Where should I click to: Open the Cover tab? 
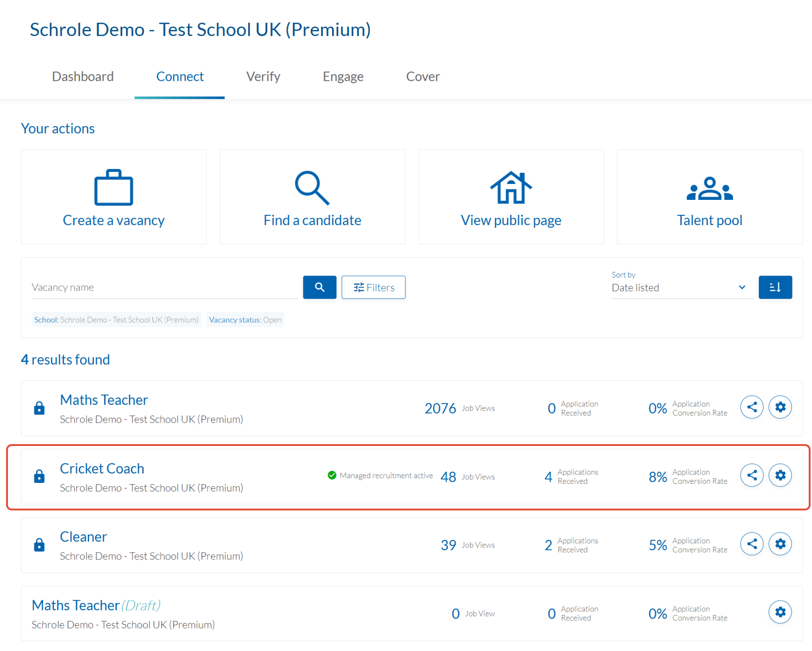[x=423, y=77]
